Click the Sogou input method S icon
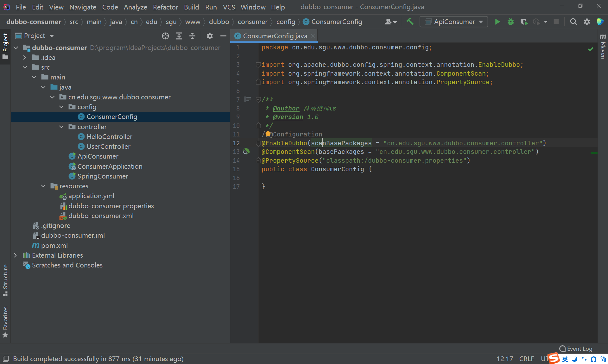 554,358
